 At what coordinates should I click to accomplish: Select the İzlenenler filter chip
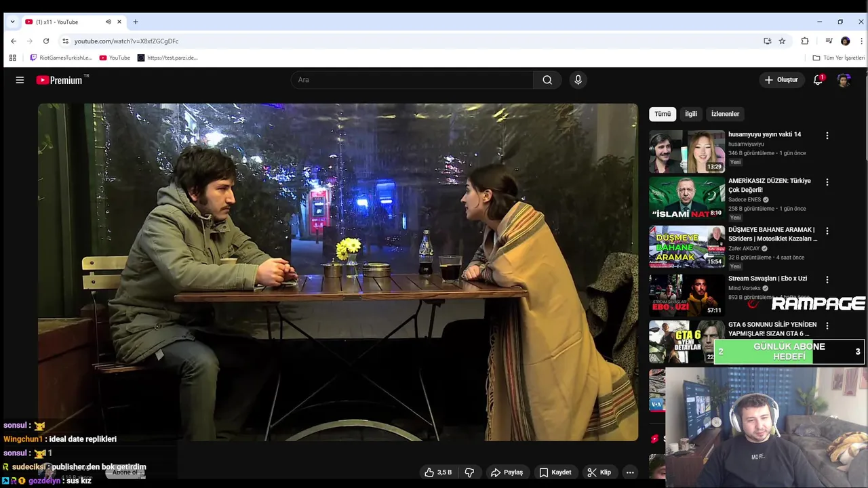click(725, 114)
